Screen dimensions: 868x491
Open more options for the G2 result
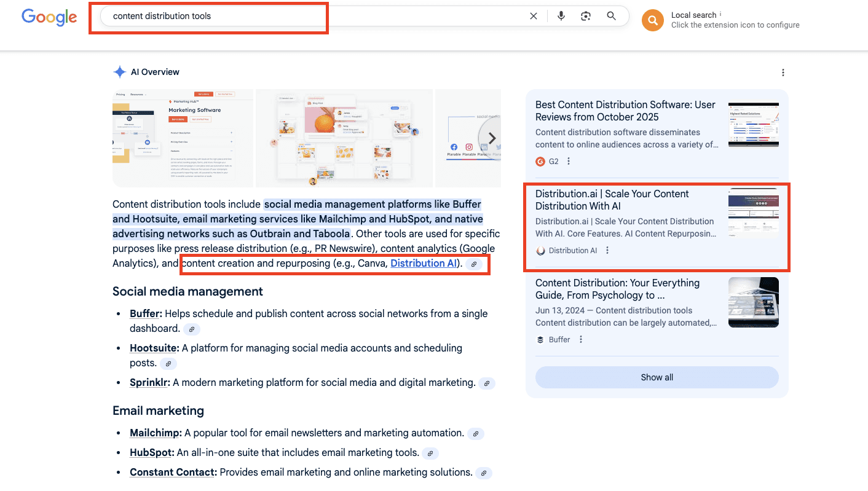tap(569, 162)
